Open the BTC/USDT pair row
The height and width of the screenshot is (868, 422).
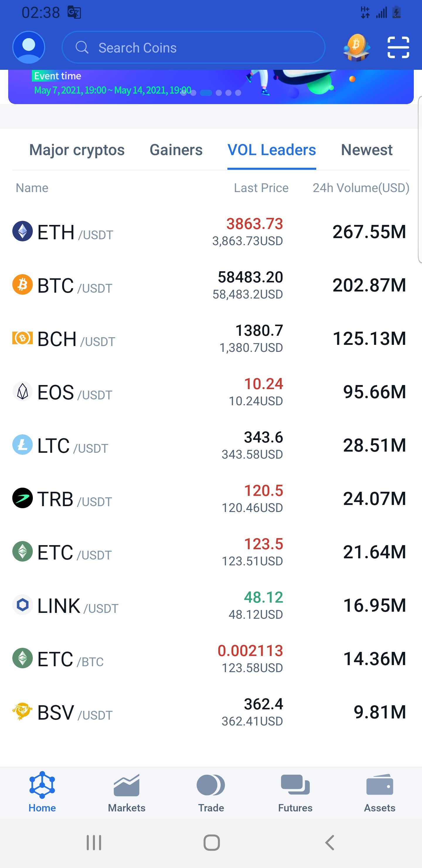[211, 285]
